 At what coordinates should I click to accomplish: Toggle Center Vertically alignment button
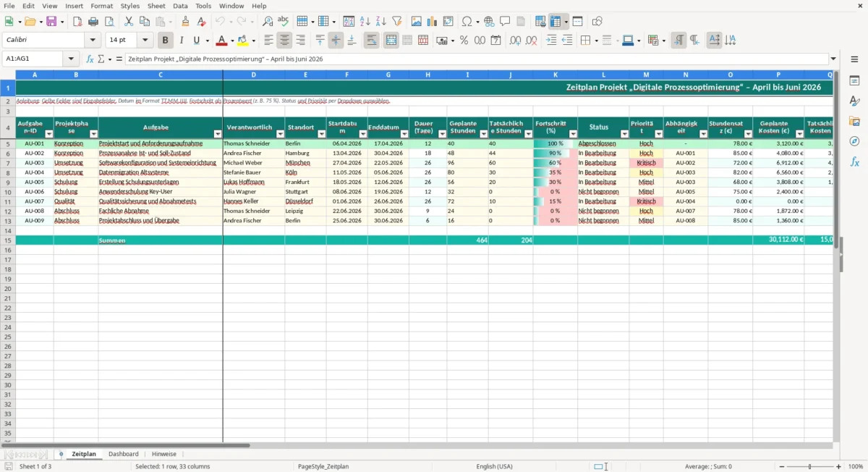point(336,41)
